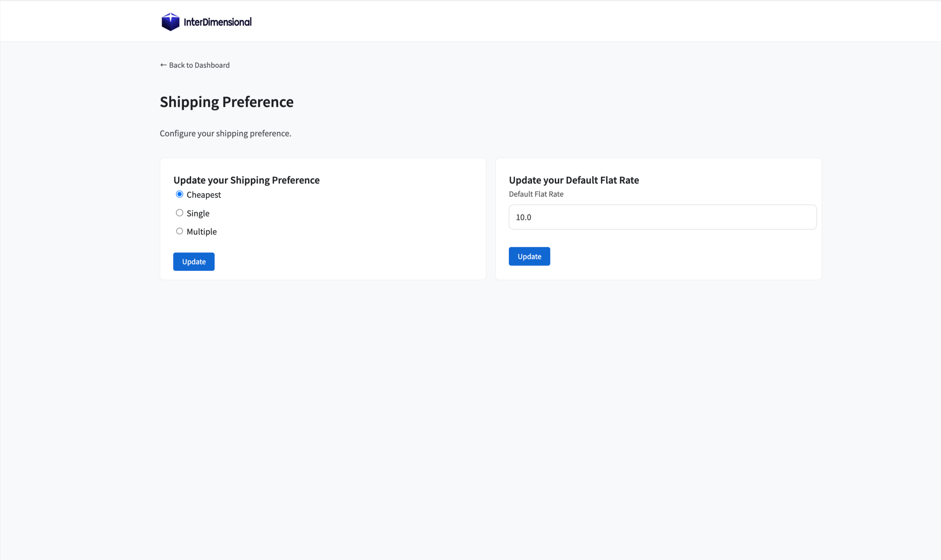
Task: Click the Shipping Preference page heading
Action: pos(227,102)
